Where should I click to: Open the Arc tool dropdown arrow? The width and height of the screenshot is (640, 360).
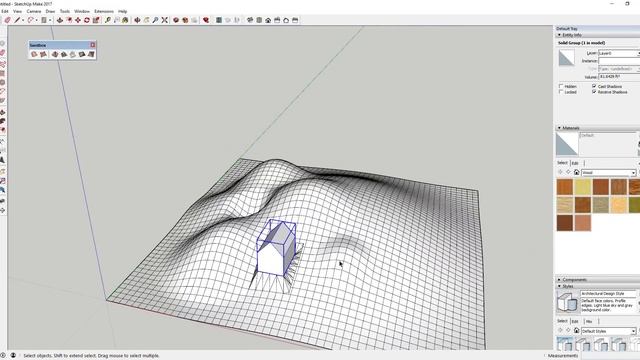pyautogui.click(x=36, y=20)
